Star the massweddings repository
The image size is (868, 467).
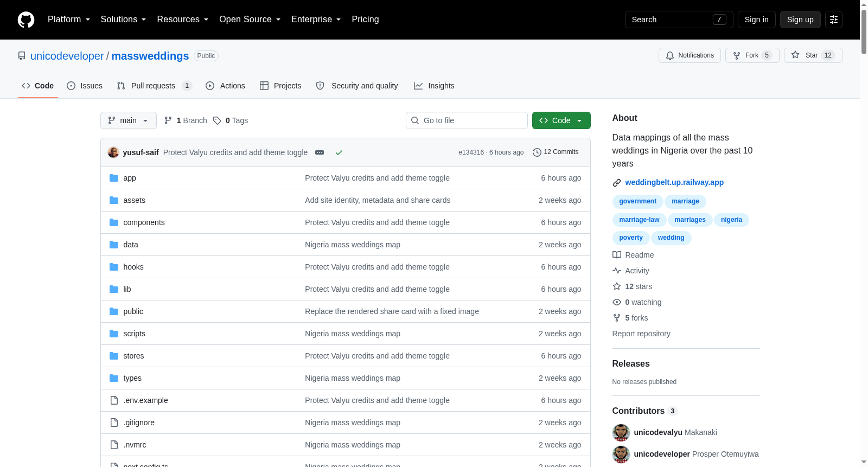click(813, 55)
